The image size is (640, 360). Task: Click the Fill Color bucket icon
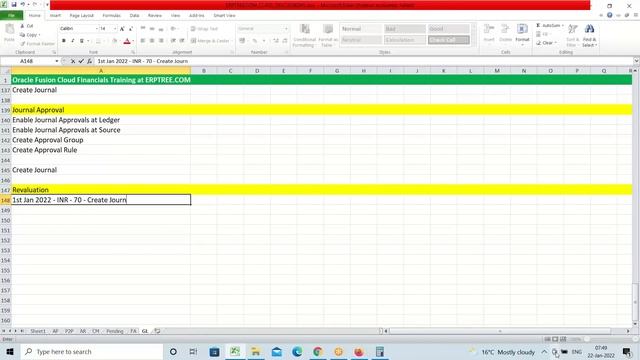tap(114, 41)
